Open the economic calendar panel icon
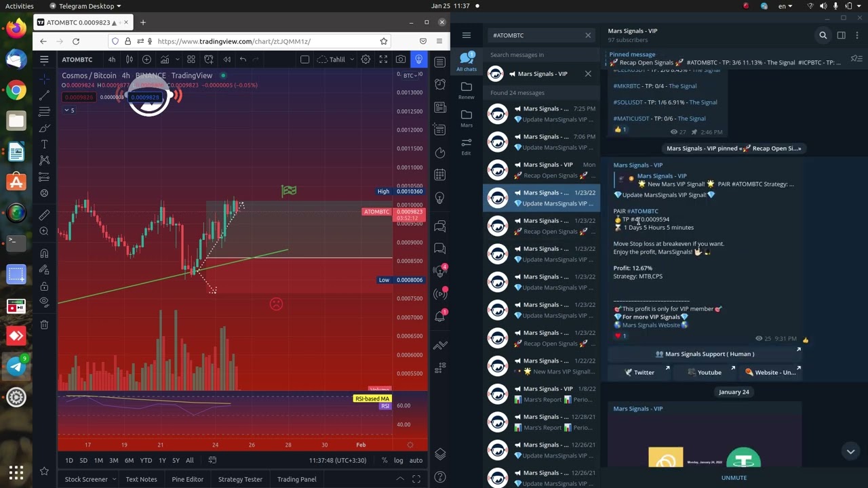Image resolution: width=868 pixels, height=488 pixels. point(440,175)
